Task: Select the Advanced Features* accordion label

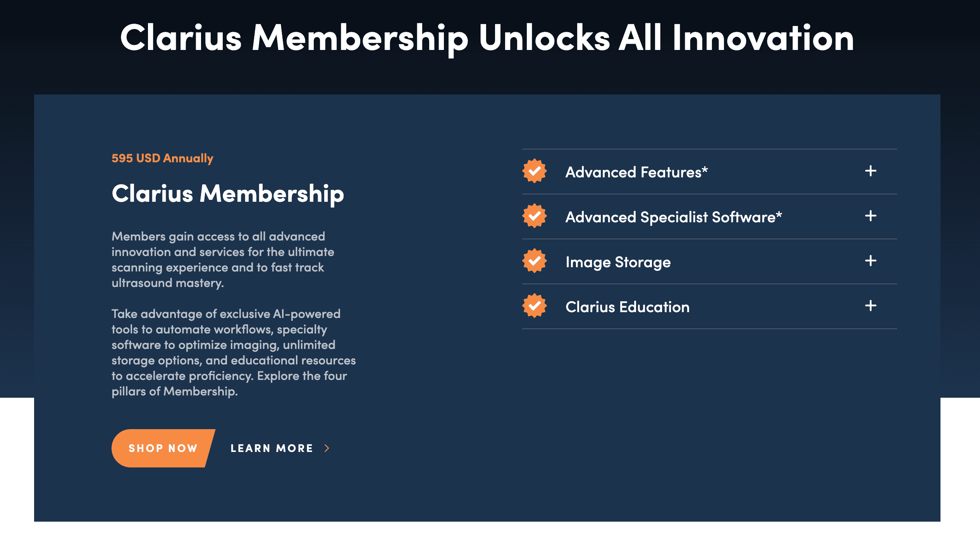Action: (x=636, y=172)
